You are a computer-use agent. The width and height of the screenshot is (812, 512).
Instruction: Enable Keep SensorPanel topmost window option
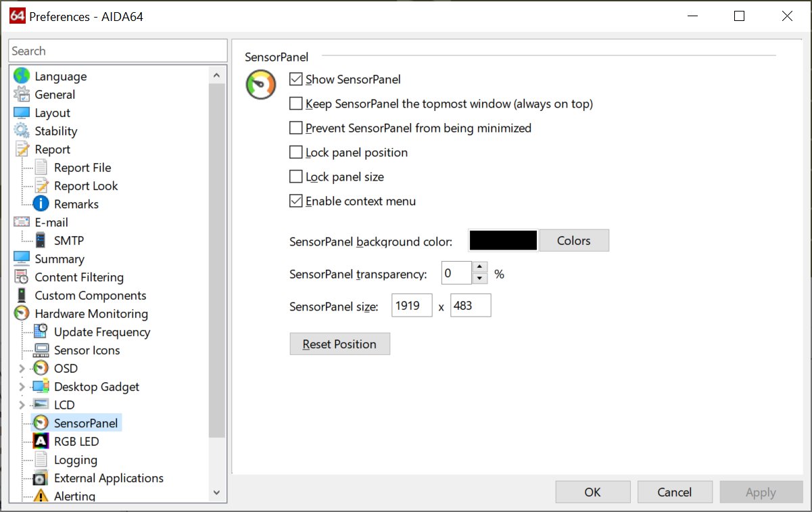pyautogui.click(x=295, y=103)
